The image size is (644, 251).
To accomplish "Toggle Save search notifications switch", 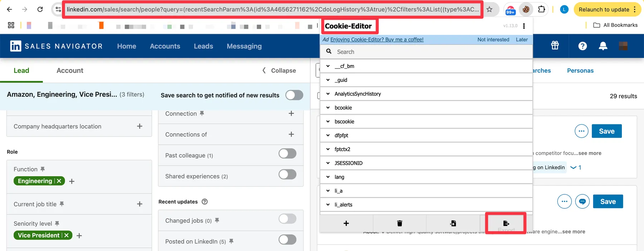I will 294,95.
